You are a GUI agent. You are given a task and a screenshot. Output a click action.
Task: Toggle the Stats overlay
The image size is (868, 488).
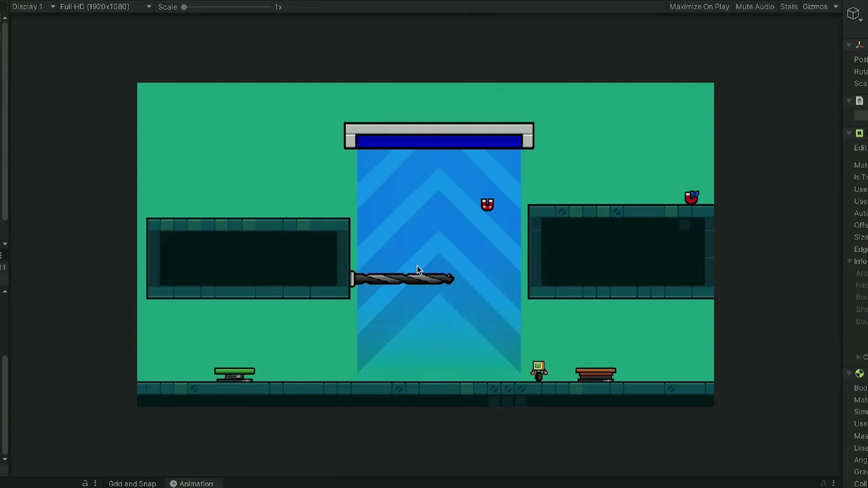(x=789, y=7)
